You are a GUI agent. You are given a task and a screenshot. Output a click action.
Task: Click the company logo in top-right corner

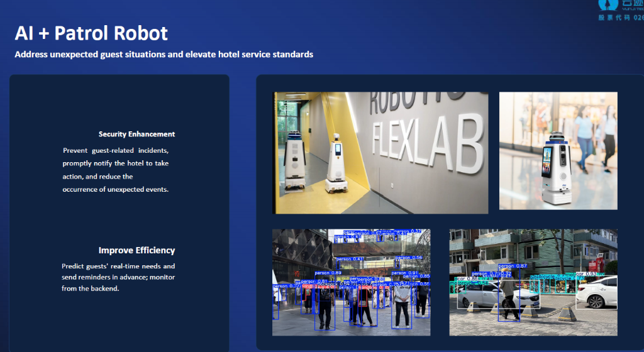(621, 10)
